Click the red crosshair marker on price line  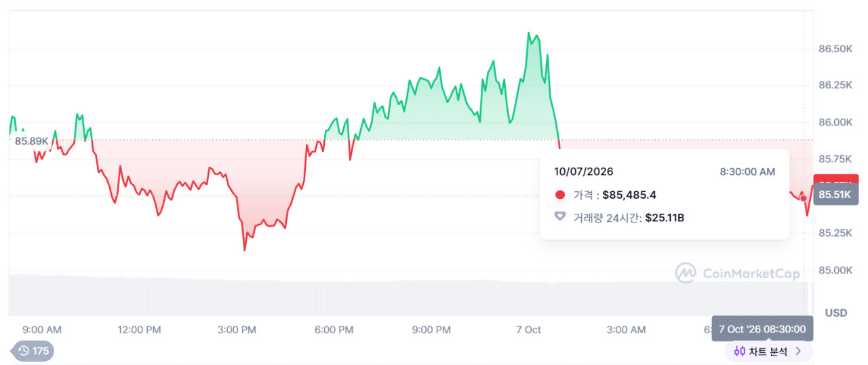point(804,198)
